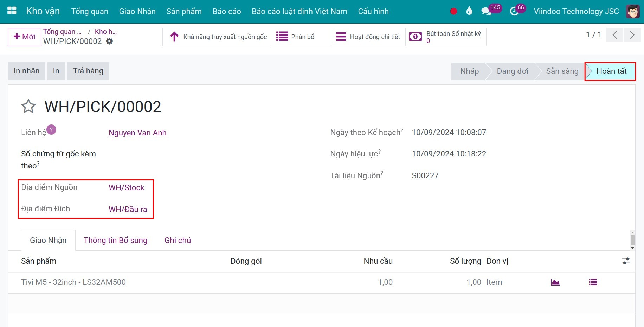Screen dimensions: 644x327
Task: Open Sản phẩm menu
Action: pyautogui.click(x=184, y=11)
